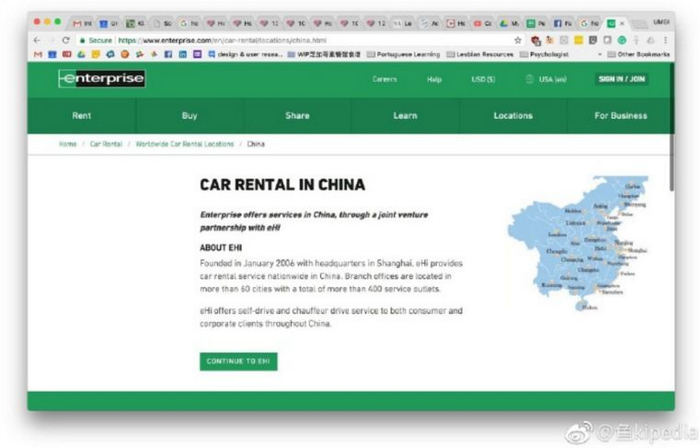Open the For Business navigation menu
The image size is (700, 448).
point(621,116)
